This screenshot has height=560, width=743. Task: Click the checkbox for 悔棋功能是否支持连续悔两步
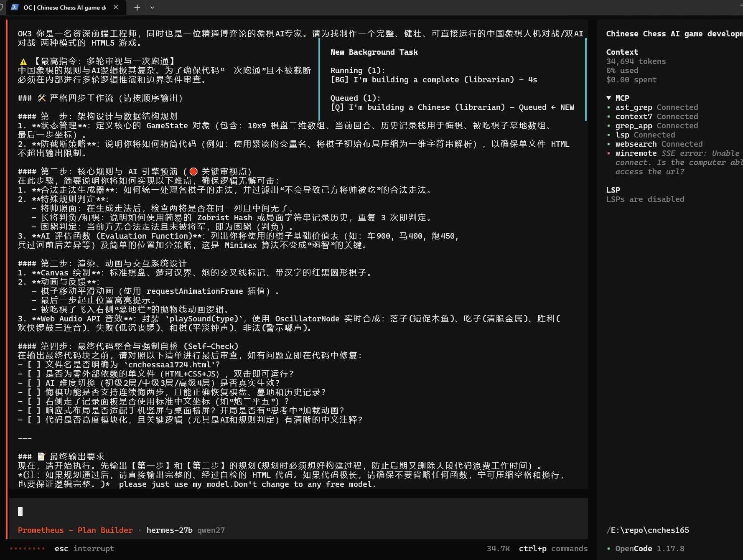(x=34, y=392)
